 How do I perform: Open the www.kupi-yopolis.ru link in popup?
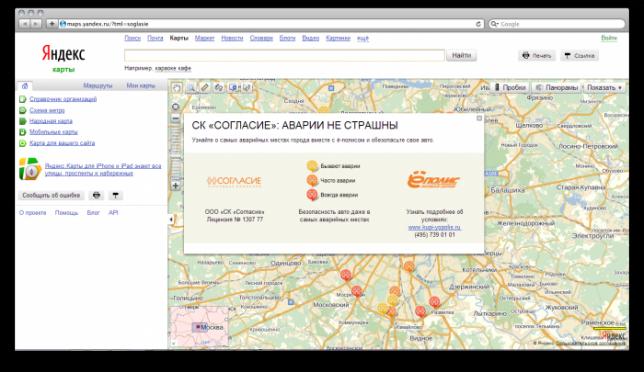tap(434, 227)
